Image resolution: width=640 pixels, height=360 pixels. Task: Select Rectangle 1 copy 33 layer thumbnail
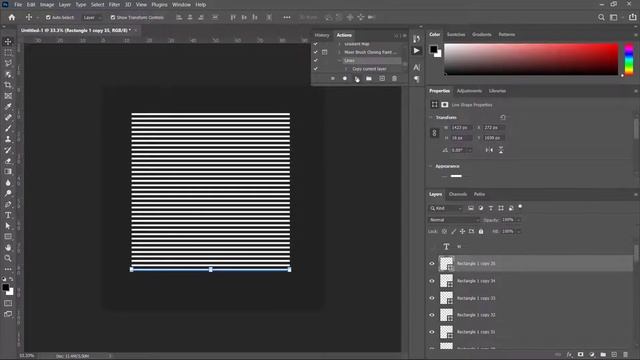[447, 298]
